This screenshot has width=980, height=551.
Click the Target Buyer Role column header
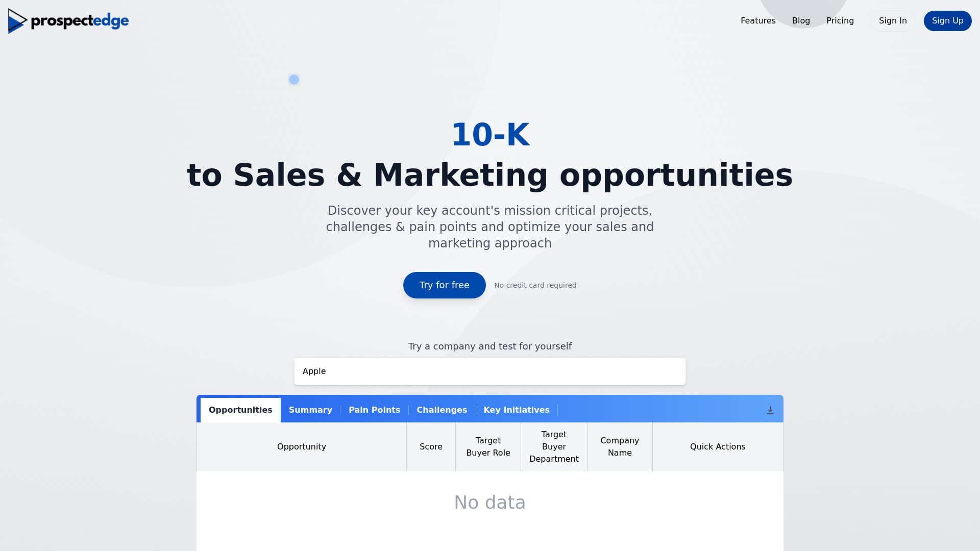coord(488,447)
